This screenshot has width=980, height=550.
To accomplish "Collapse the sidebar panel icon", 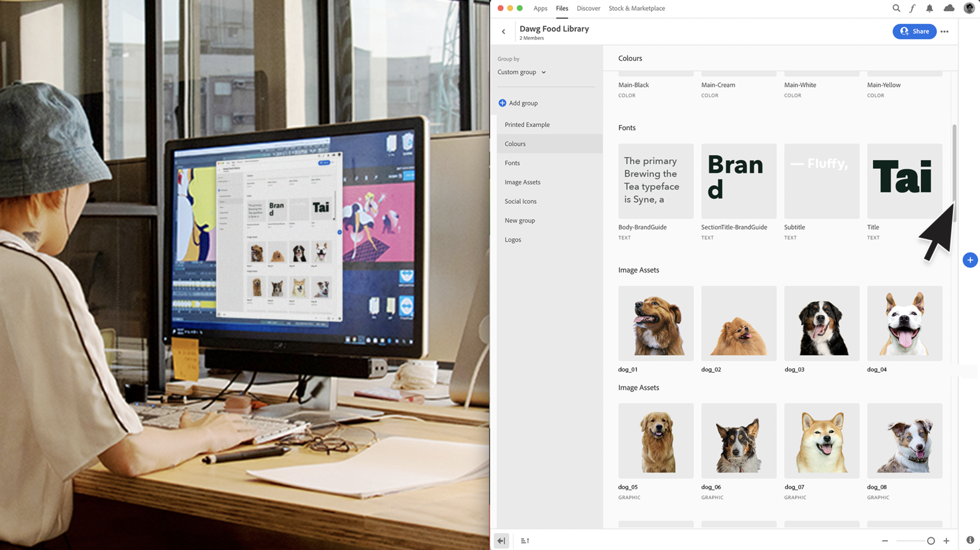I will (x=501, y=540).
